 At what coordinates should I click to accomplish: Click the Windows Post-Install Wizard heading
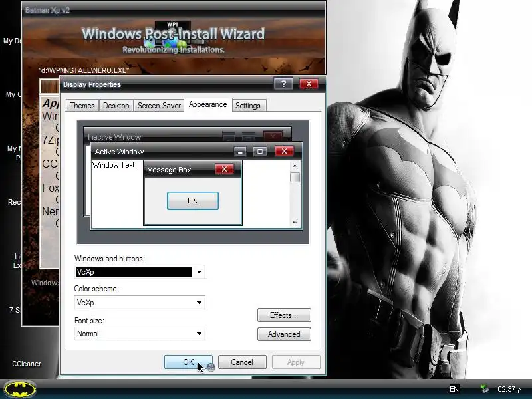[x=174, y=34]
